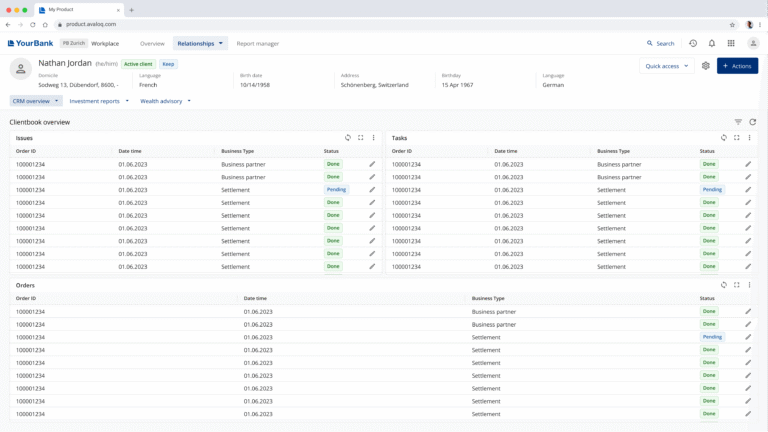Open the apps grid menu
The image size is (768, 432).
(731, 44)
